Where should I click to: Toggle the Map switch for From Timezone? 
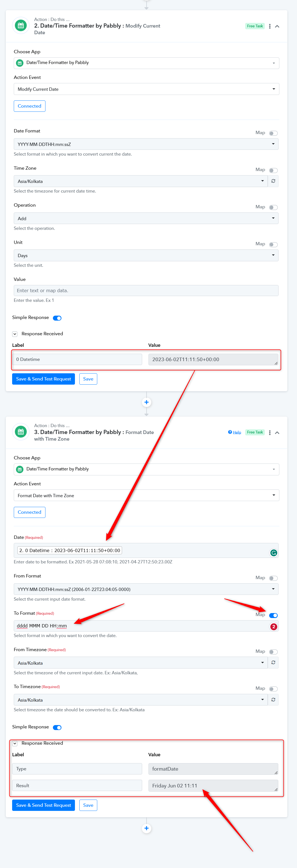[x=274, y=652]
